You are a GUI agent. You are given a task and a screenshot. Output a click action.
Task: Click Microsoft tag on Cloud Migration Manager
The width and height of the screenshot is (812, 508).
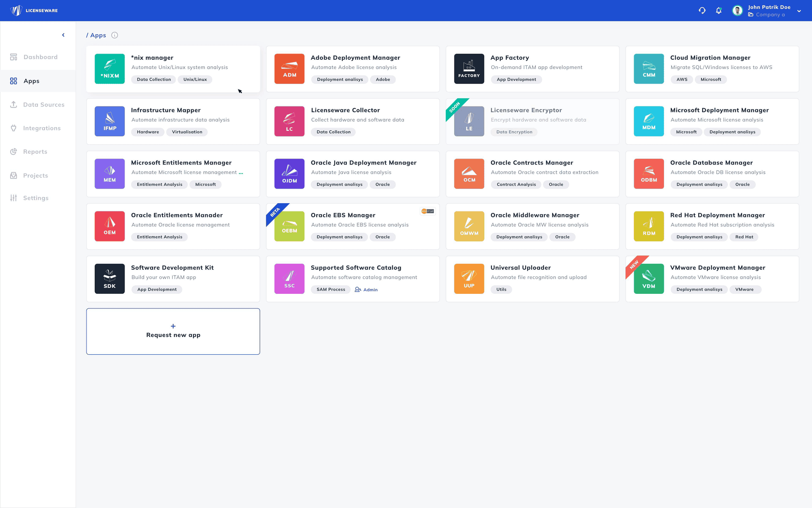click(710, 80)
